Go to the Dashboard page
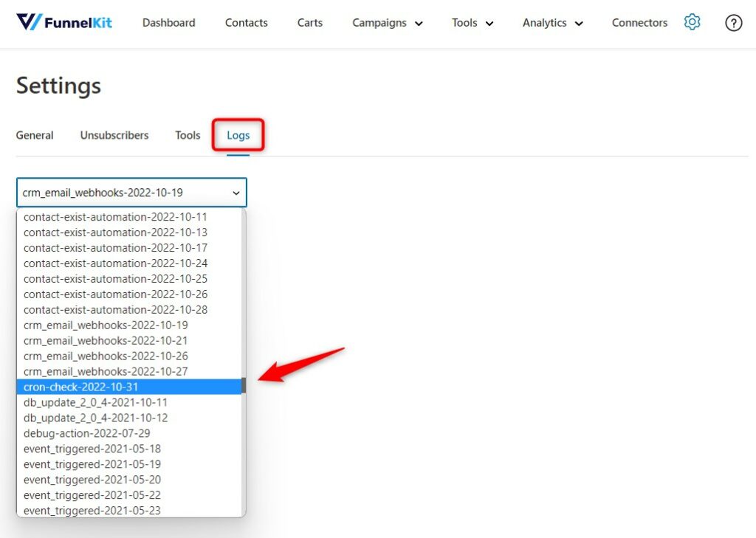This screenshot has width=756, height=538. (169, 23)
